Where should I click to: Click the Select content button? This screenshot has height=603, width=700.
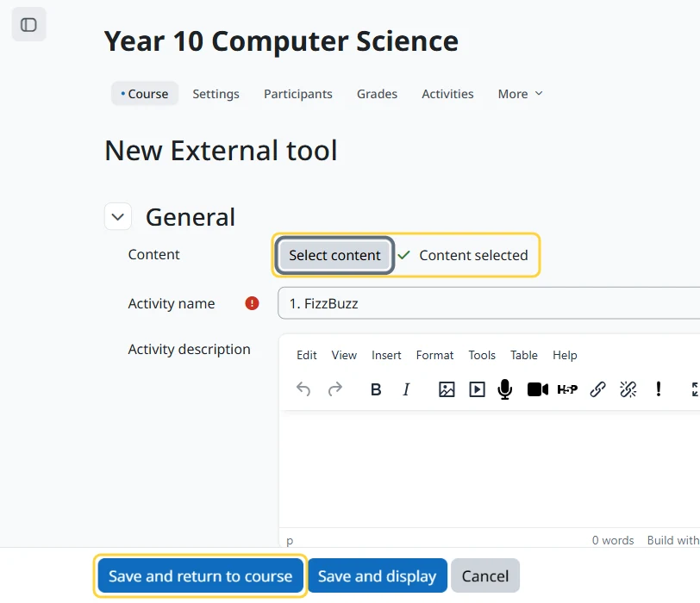click(334, 255)
